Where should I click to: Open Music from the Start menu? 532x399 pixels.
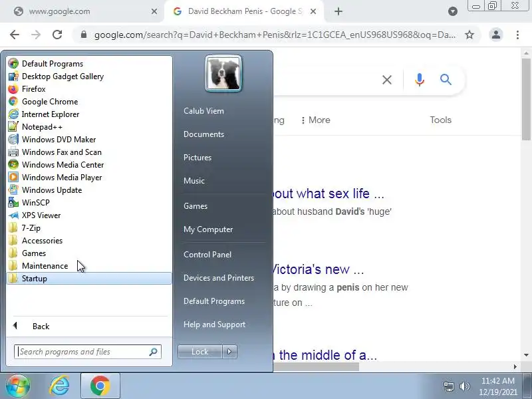(194, 180)
